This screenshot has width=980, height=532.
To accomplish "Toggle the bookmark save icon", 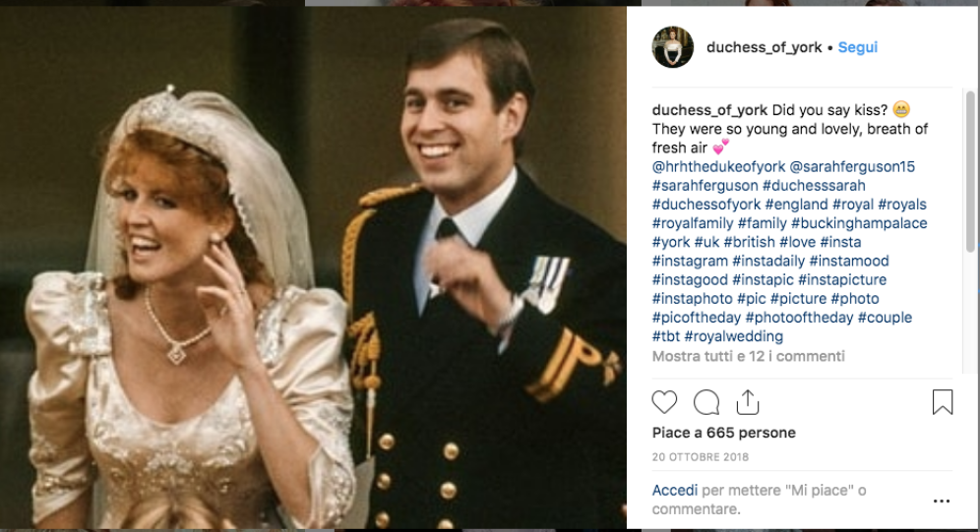I will click(x=942, y=402).
